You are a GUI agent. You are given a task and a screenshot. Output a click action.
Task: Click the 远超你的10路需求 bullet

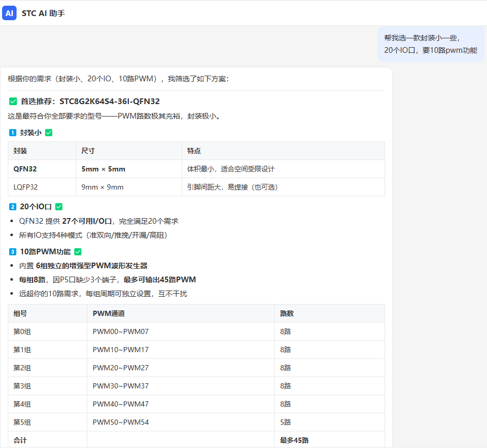coord(103,294)
